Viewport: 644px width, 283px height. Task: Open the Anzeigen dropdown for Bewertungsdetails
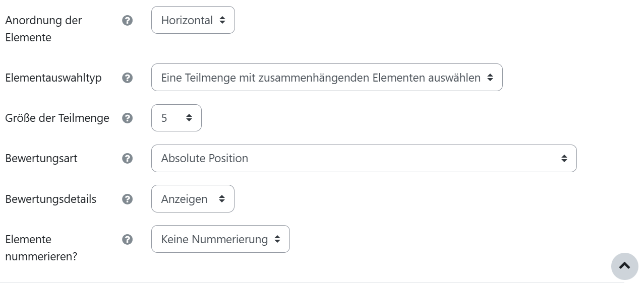pyautogui.click(x=193, y=199)
